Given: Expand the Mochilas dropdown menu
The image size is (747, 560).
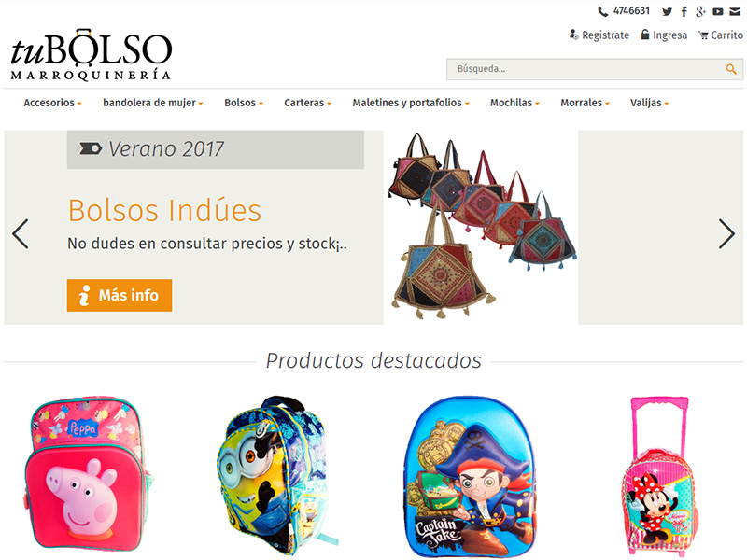Looking at the screenshot, I should tap(514, 103).
